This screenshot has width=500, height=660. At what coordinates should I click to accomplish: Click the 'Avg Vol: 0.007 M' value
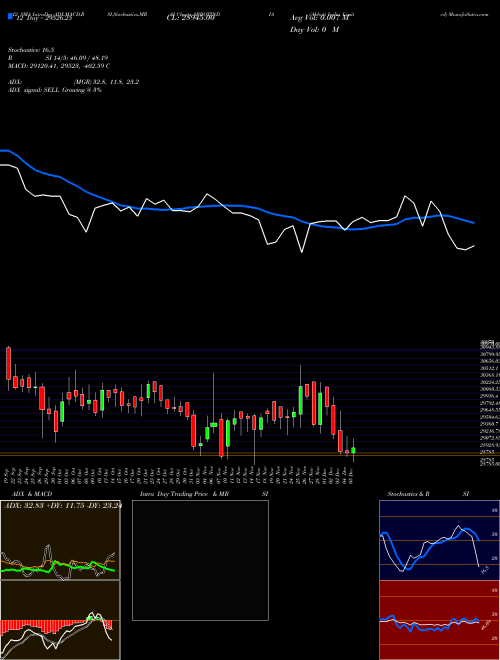(x=319, y=18)
